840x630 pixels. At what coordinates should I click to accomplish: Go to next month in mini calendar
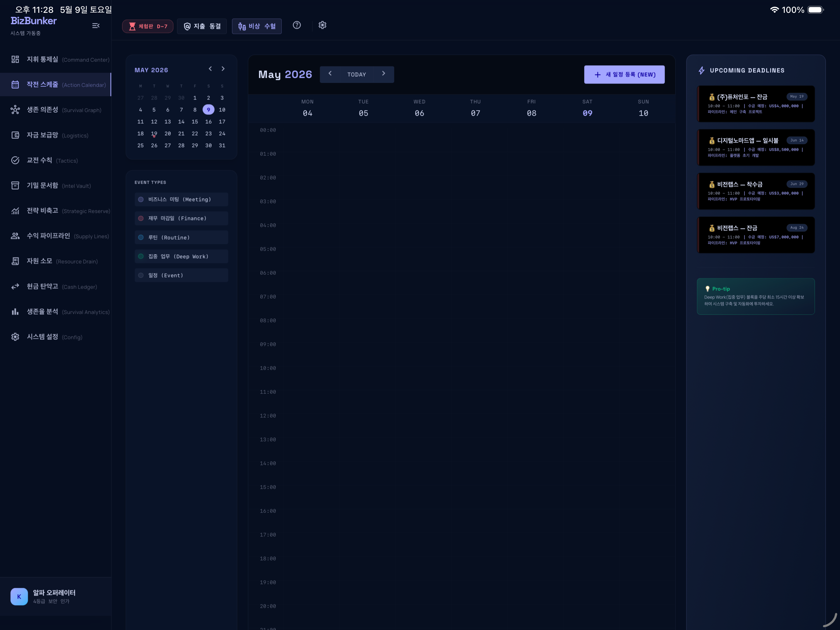click(x=223, y=69)
